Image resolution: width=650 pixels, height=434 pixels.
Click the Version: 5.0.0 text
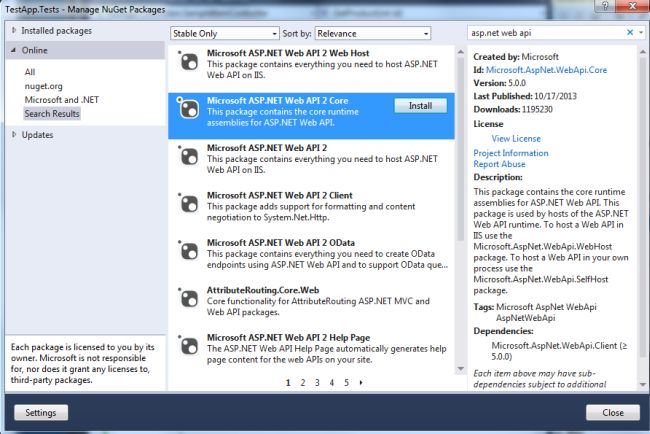coord(500,83)
